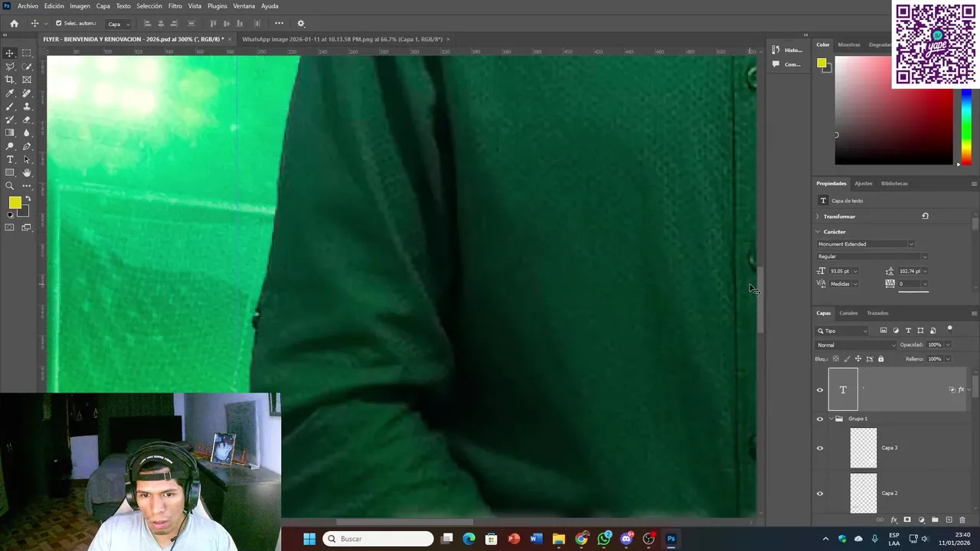Open the Ventana menu
The height and width of the screenshot is (551, 980).
point(244,6)
